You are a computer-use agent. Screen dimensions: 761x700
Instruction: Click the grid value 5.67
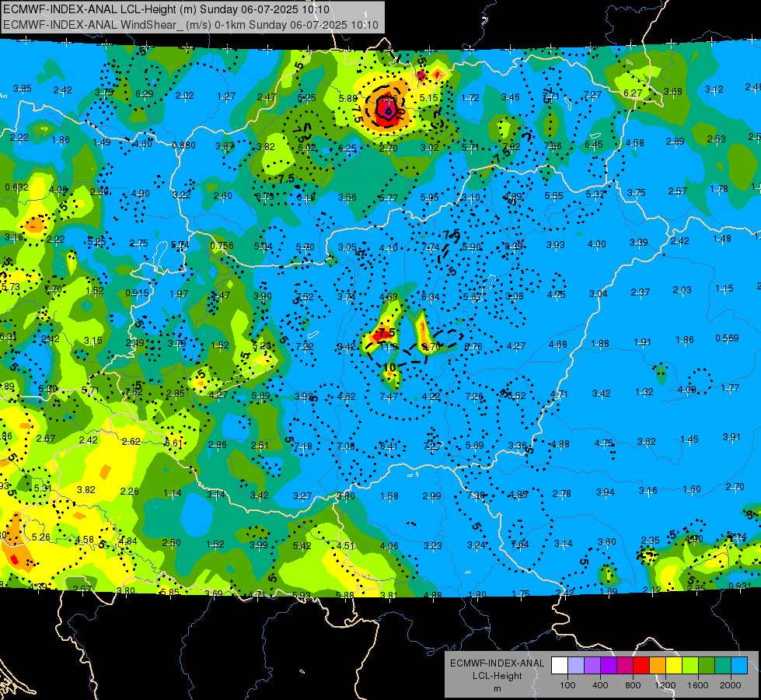(x=473, y=297)
